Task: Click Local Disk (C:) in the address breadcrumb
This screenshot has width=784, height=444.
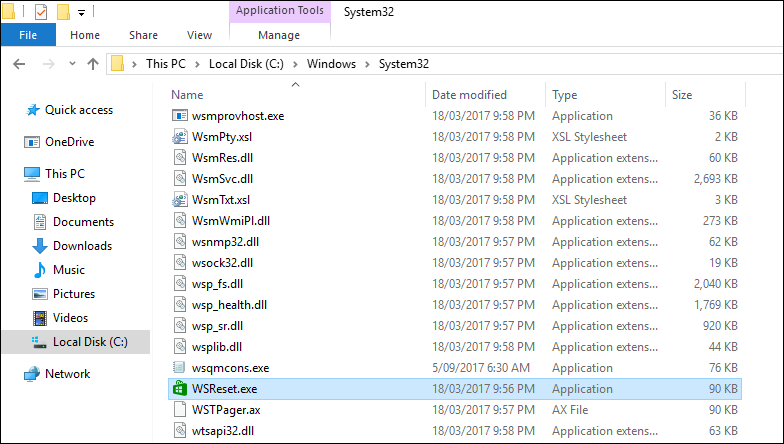Action: [x=246, y=64]
